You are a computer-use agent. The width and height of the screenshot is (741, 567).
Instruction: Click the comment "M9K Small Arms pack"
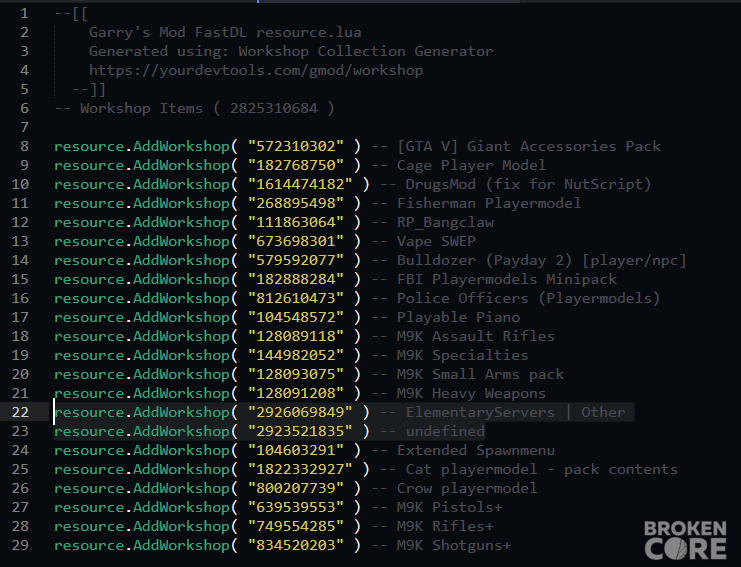pos(480,374)
